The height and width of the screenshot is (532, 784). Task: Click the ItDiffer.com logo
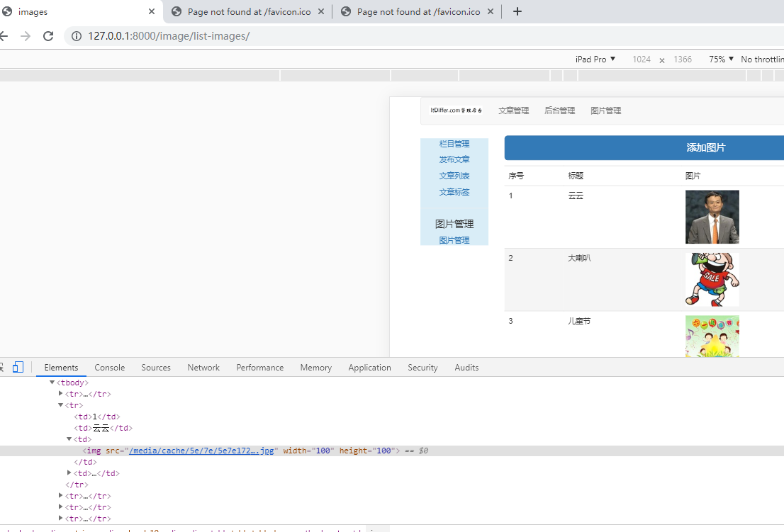(456, 111)
